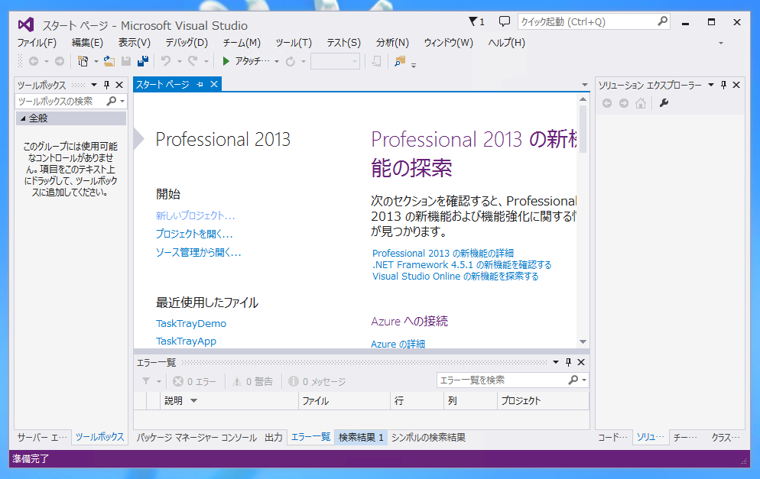Click the Visual Studio Online の新機能を探索する link

coord(455,276)
